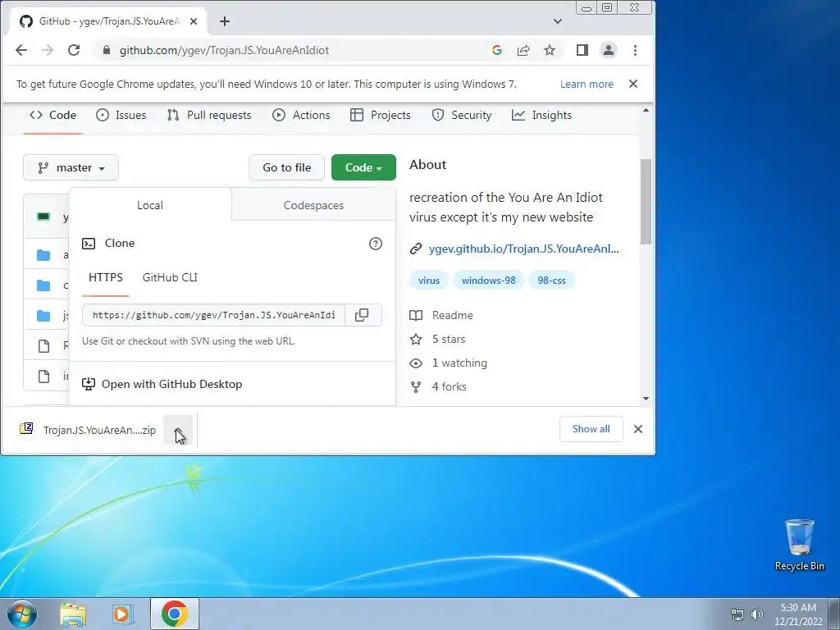This screenshot has width=840, height=630.
Task: Click the share page icon in the address bar
Action: coord(523,50)
